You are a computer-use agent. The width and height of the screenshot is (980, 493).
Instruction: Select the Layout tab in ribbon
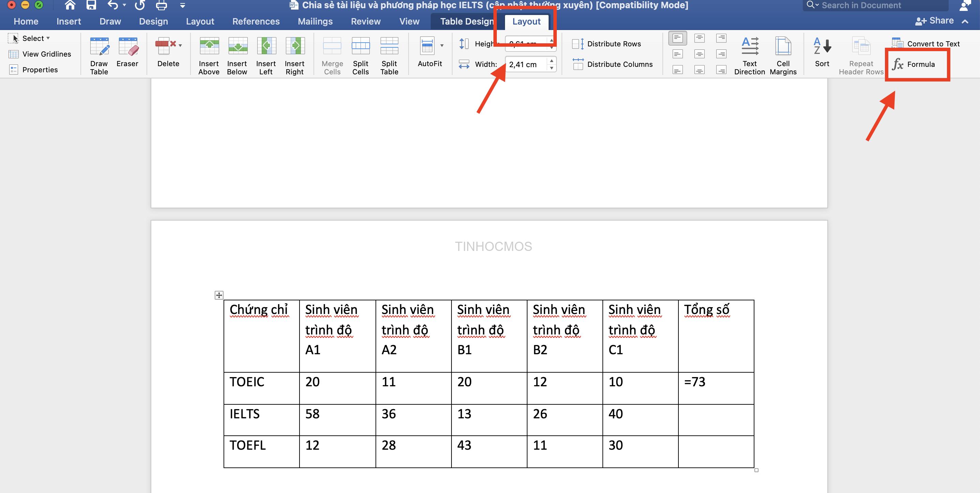click(526, 21)
